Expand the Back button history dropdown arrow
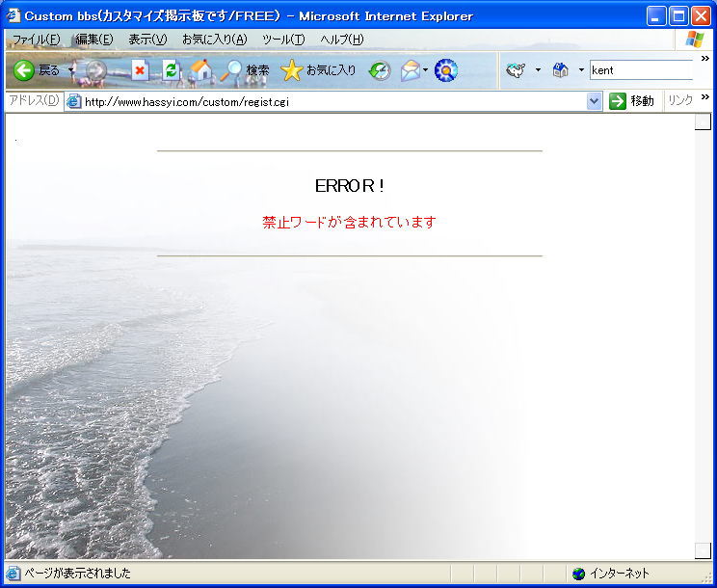The height and width of the screenshot is (588, 717). pos(71,70)
